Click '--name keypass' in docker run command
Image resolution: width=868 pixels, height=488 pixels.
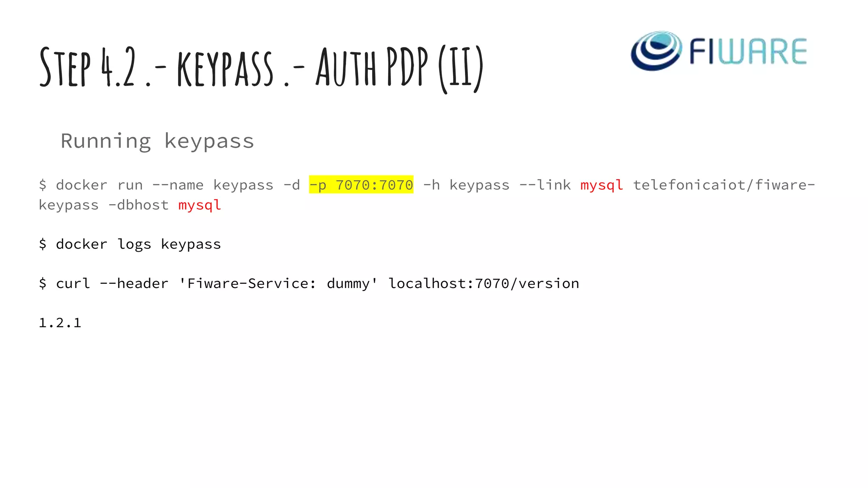coord(213,185)
